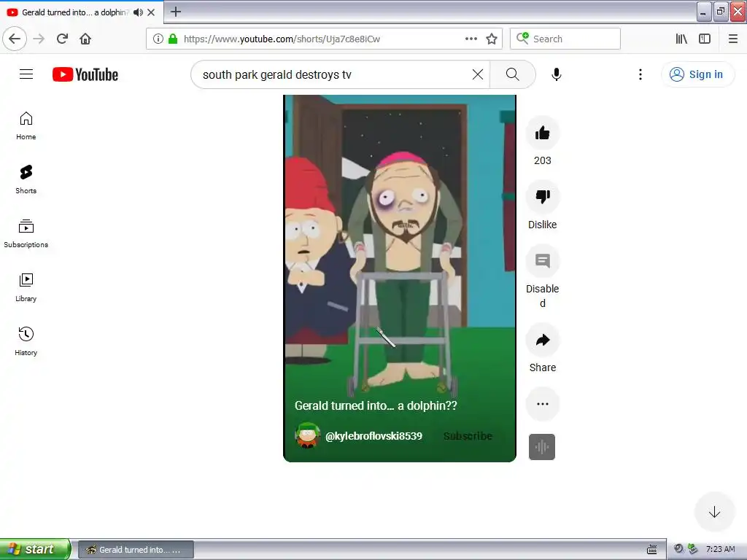
Task: Select the Gerald turned into taskbar window button
Action: pyautogui.click(x=136, y=550)
